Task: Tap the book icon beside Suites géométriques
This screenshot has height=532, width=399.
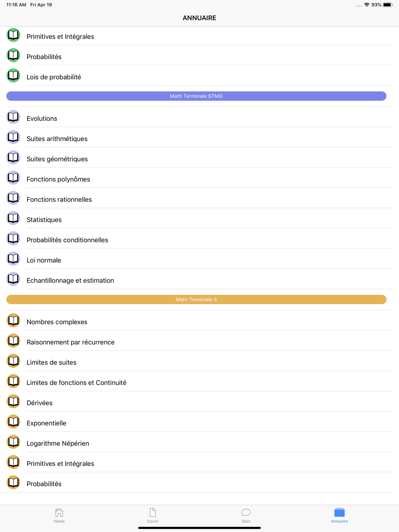Action: [13, 158]
